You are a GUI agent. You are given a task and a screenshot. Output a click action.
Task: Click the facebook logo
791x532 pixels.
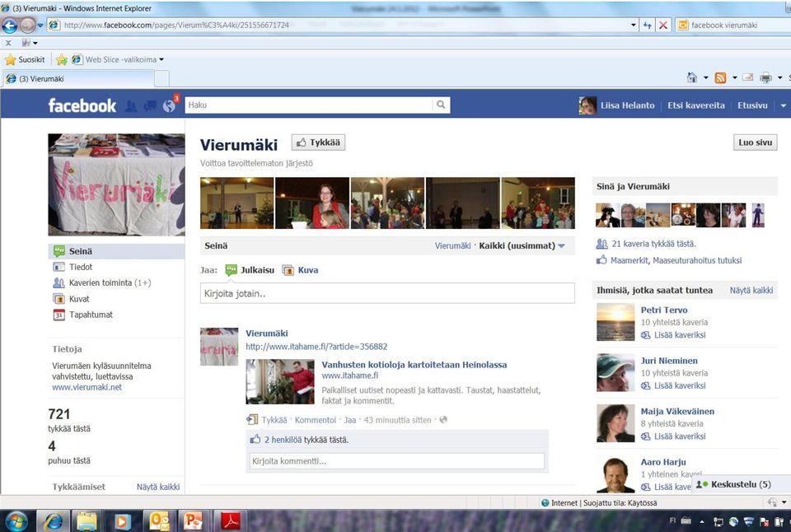click(82, 105)
